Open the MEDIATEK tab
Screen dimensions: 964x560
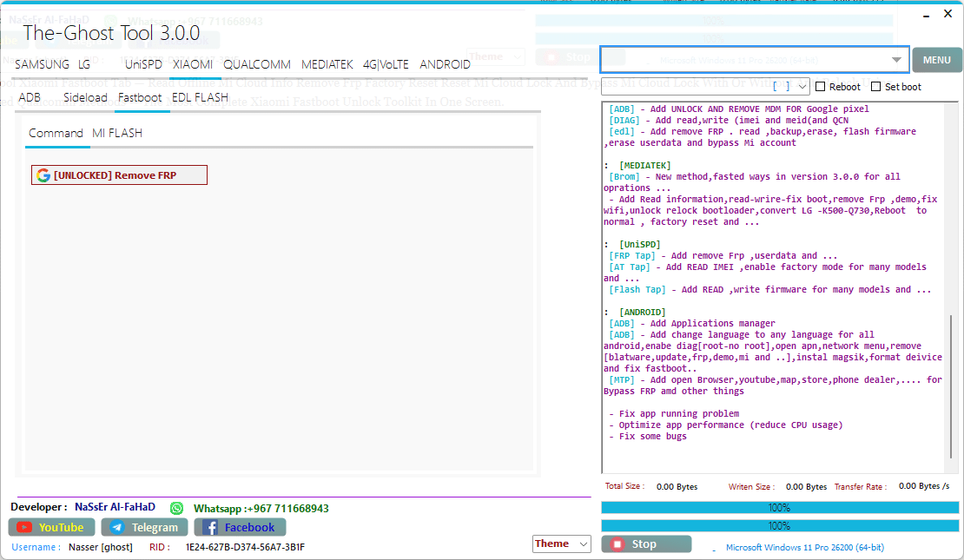[x=327, y=64]
